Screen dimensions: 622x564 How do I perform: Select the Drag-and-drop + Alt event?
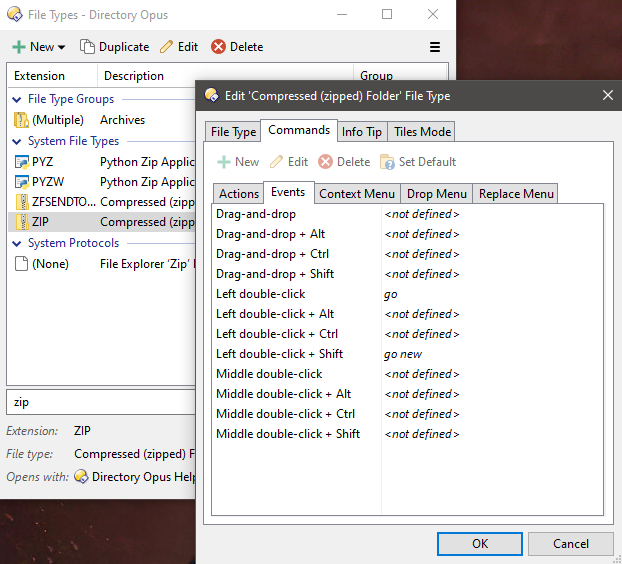pyautogui.click(x=407, y=234)
